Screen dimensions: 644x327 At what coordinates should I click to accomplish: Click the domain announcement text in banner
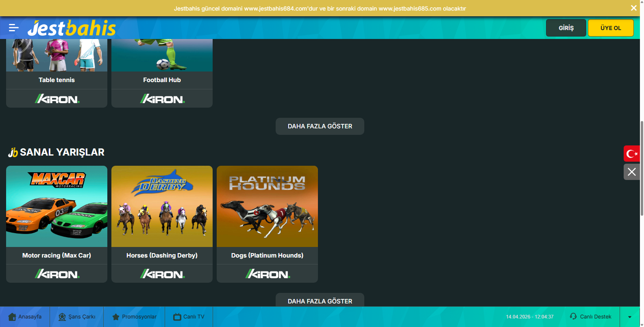click(x=320, y=9)
